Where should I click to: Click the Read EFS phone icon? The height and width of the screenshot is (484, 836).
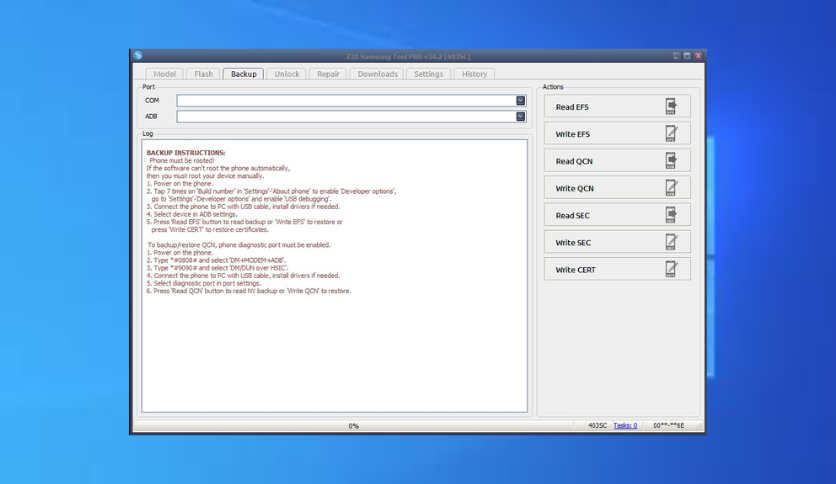click(x=671, y=107)
